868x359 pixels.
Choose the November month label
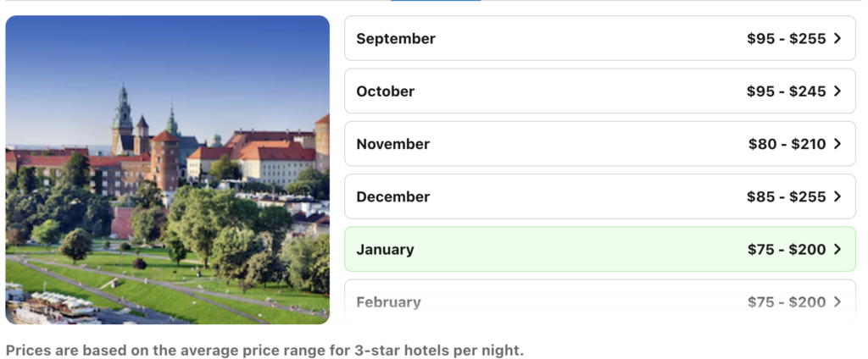tap(392, 144)
